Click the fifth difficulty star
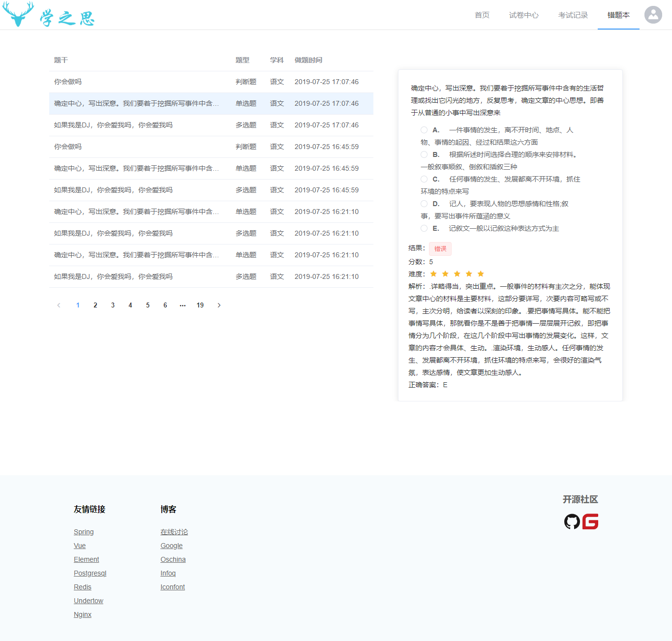Screen dimensions: 672x641 click(481, 274)
